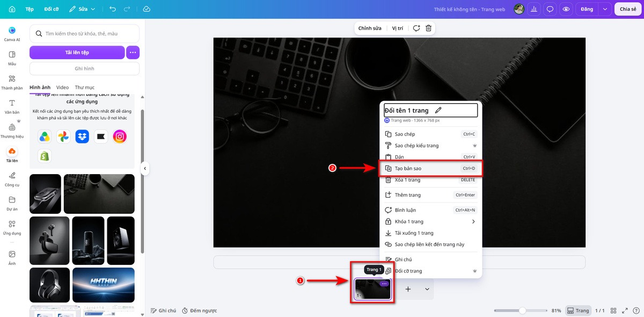Open the Ứng dụng apps panel

pyautogui.click(x=12, y=227)
